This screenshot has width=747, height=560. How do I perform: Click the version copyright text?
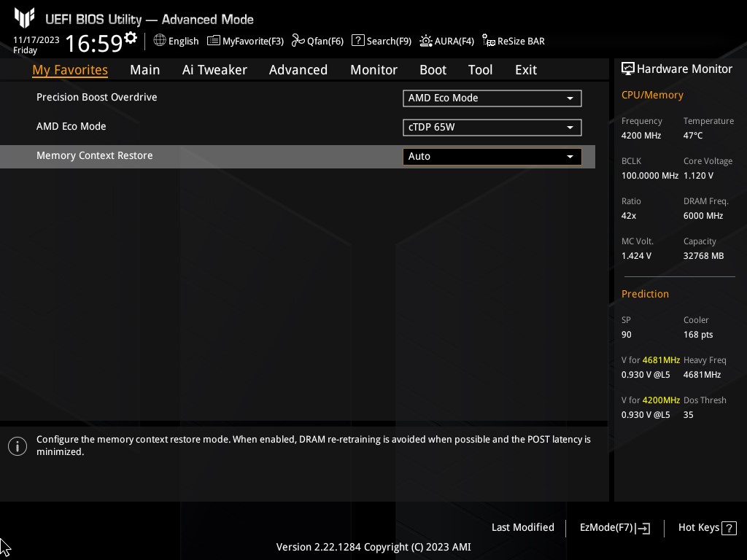coord(373,547)
